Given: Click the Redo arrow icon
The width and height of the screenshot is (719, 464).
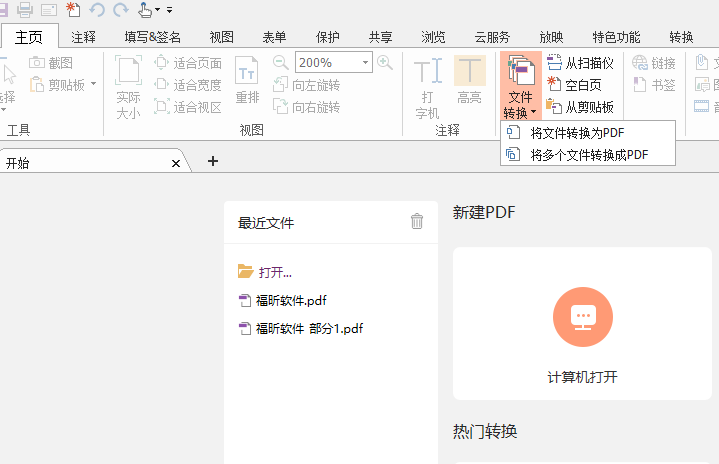Looking at the screenshot, I should tap(121, 9).
